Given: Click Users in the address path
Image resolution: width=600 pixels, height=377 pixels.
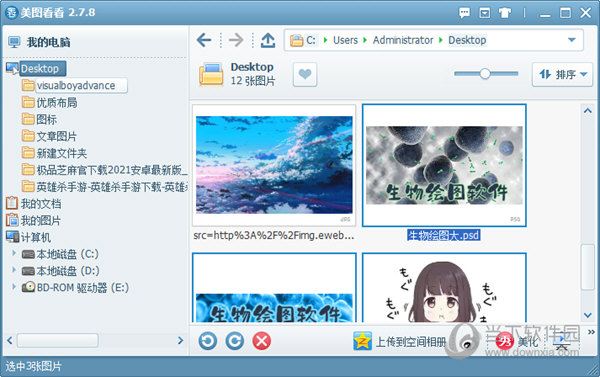Looking at the screenshot, I should (x=345, y=40).
